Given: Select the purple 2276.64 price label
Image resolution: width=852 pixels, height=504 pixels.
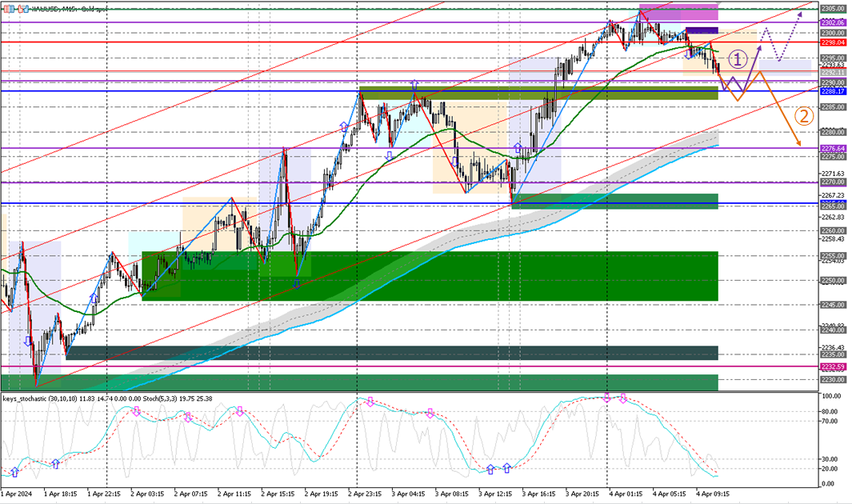Looking at the screenshot, I should 833,148.
